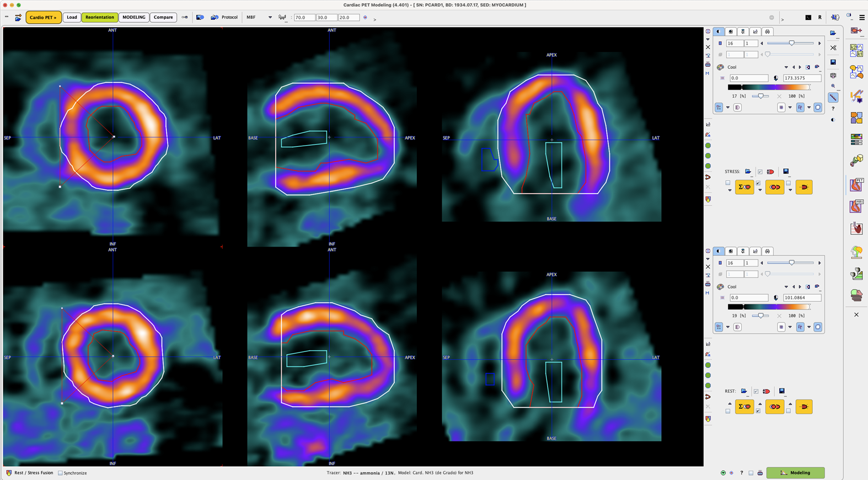The width and height of the screenshot is (868, 480).
Task: Select the stress panel layout tab
Action: [x=731, y=31]
